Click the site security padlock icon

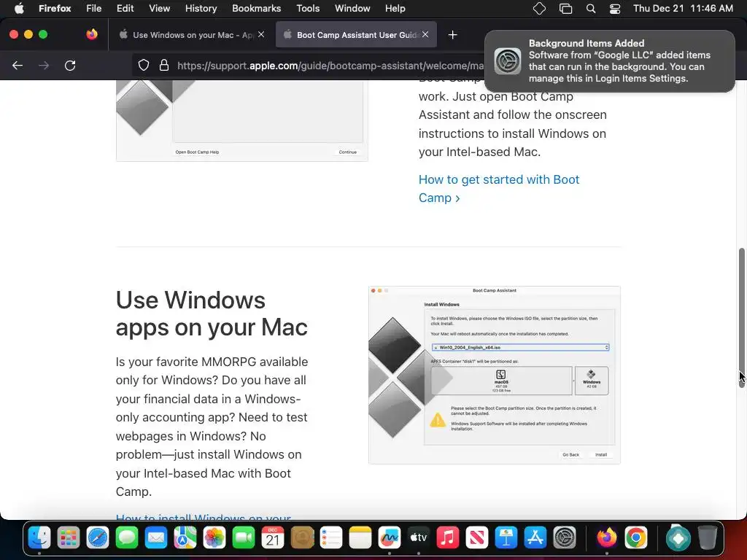(x=164, y=65)
